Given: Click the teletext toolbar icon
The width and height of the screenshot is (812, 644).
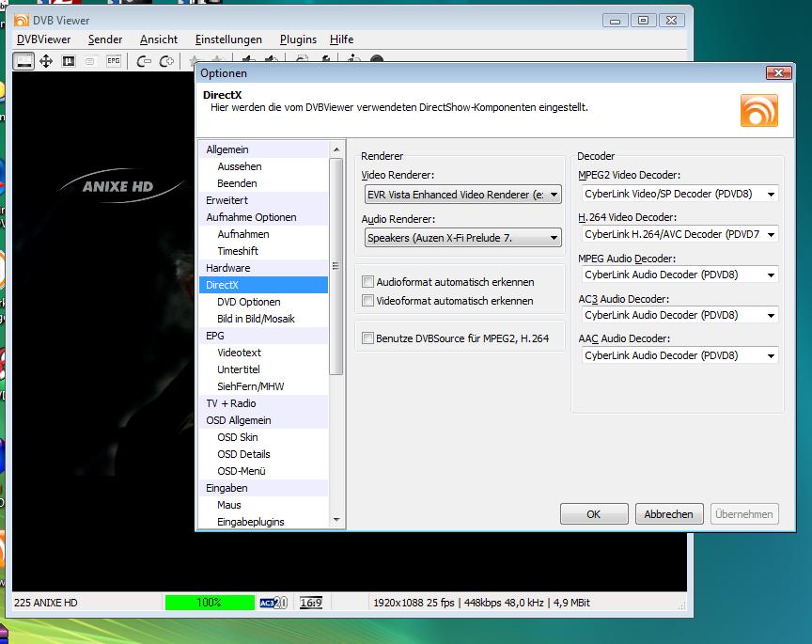Looking at the screenshot, I should [91, 61].
